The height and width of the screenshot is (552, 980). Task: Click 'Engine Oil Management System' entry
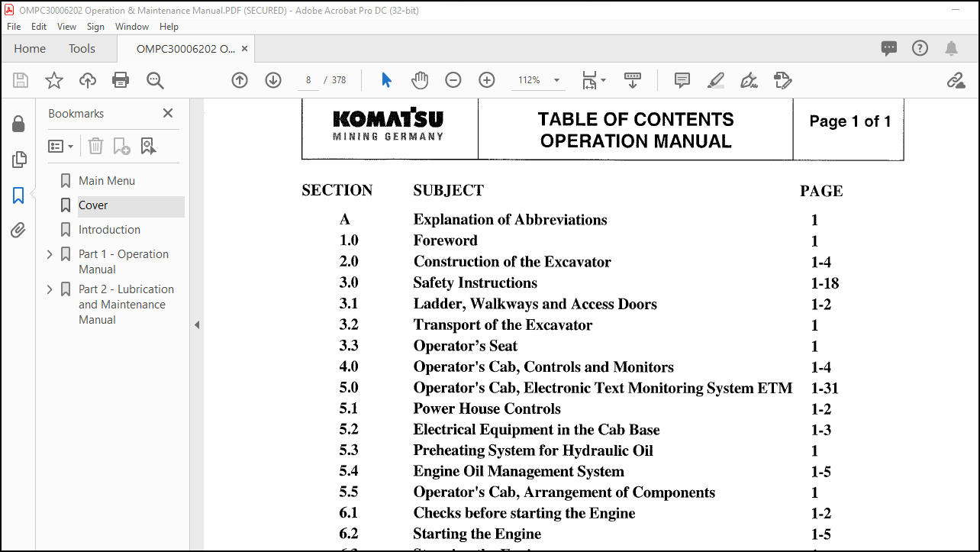tap(519, 472)
